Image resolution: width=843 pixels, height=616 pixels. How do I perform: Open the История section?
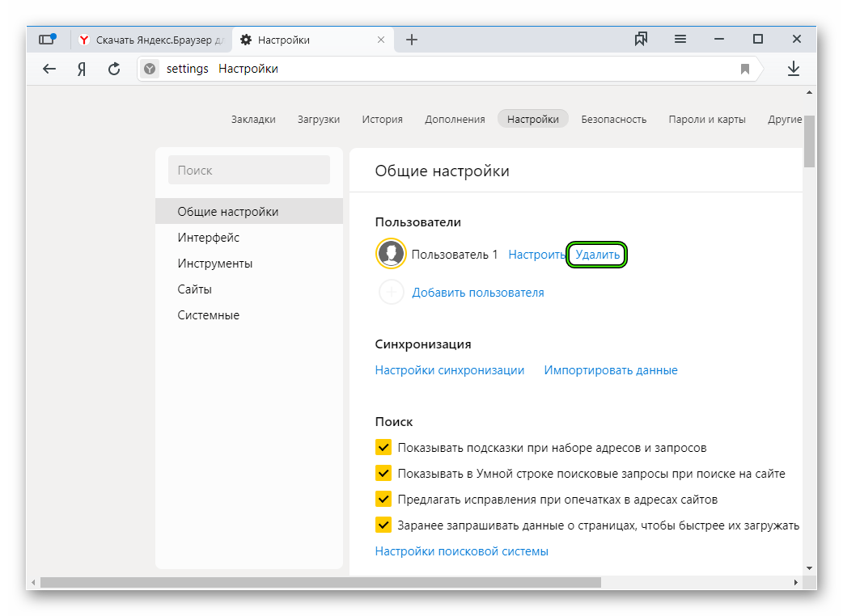click(382, 119)
